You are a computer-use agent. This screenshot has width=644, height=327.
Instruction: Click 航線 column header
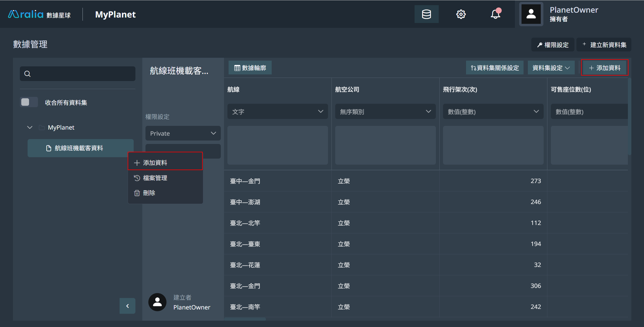point(233,89)
